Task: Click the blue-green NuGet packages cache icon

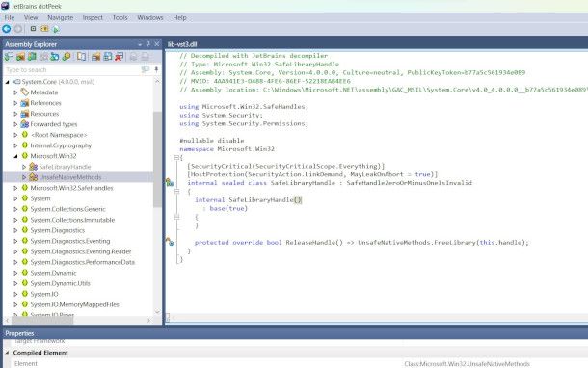Action: pyautogui.click(x=55, y=57)
